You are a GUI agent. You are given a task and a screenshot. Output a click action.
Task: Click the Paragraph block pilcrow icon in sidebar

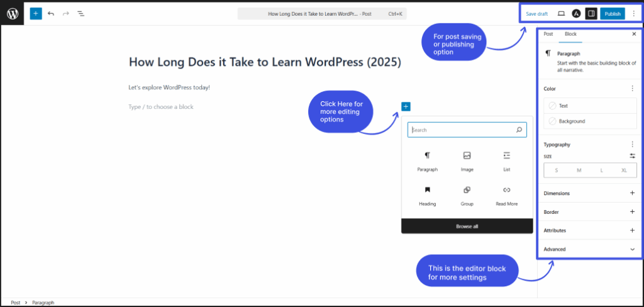pos(548,53)
